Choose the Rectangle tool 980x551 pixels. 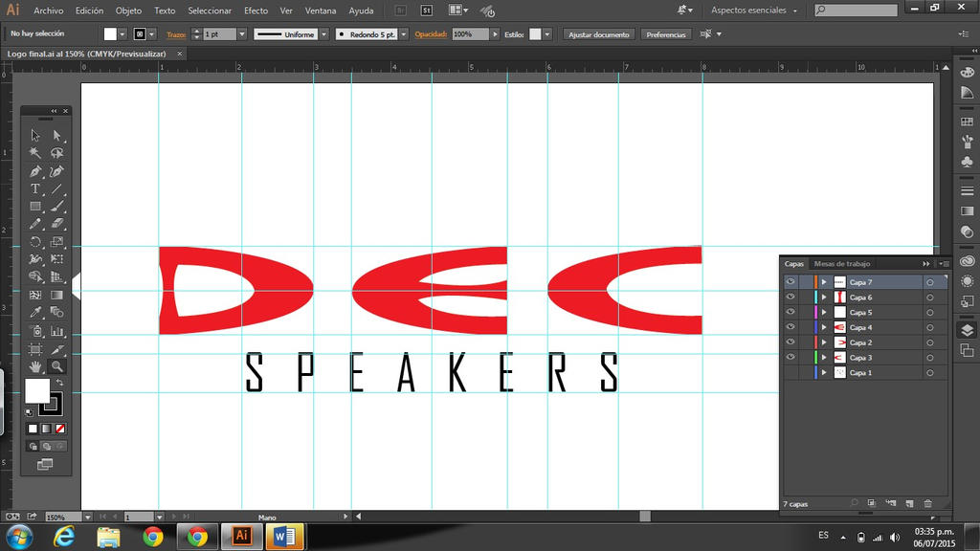(x=35, y=207)
